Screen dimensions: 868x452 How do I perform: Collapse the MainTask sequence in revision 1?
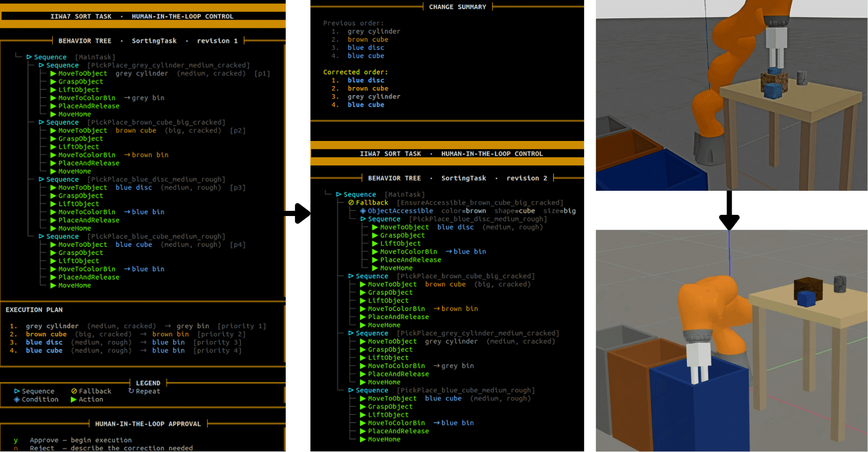pos(29,57)
